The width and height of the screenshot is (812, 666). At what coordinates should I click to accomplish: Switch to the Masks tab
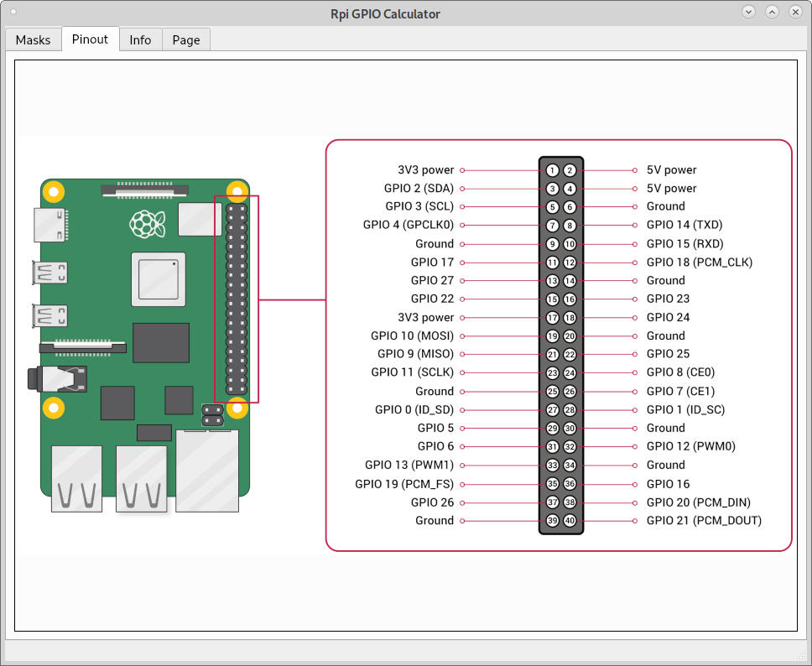pos(34,40)
